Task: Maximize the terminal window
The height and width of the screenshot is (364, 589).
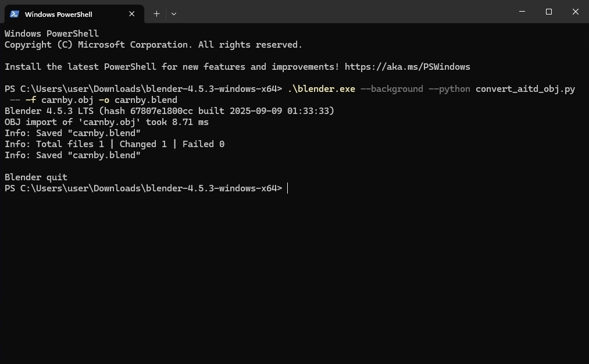Action: point(548,12)
